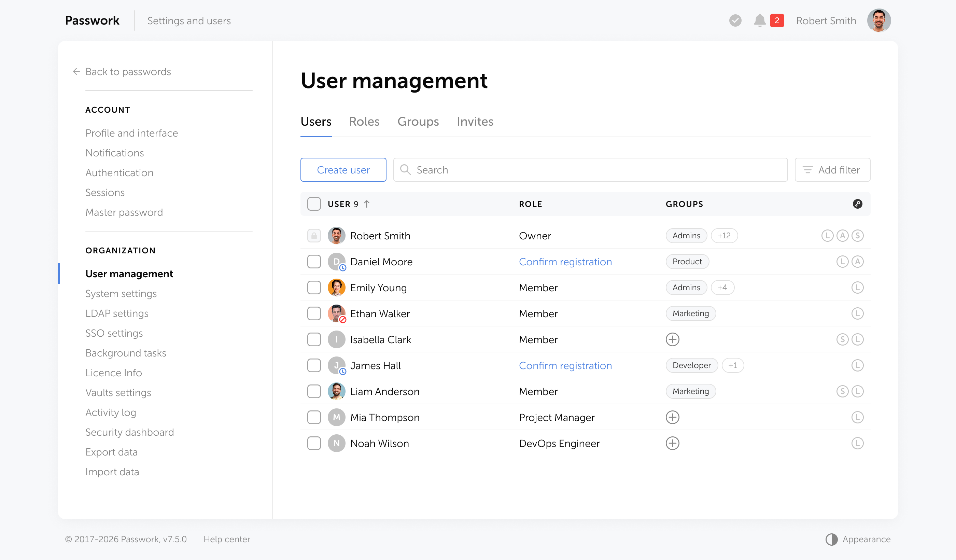Viewport: 956px width, 560px height.
Task: Add a group to Mia Thompson
Action: coord(672,417)
